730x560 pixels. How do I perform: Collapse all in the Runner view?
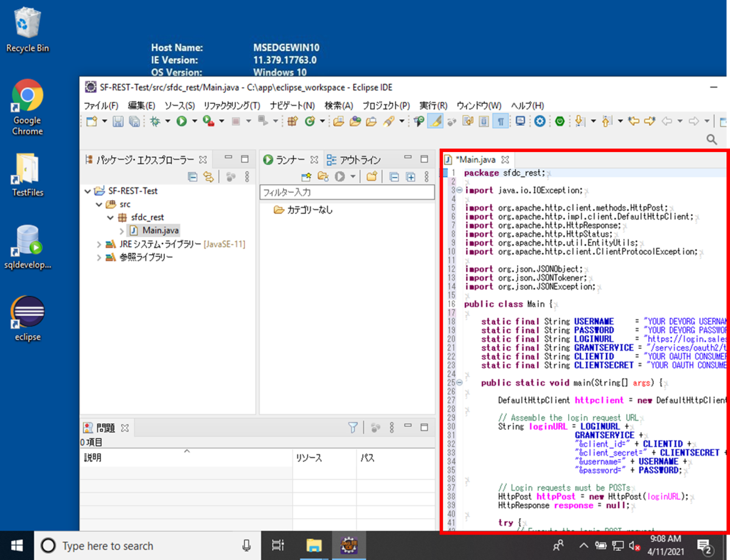[394, 177]
